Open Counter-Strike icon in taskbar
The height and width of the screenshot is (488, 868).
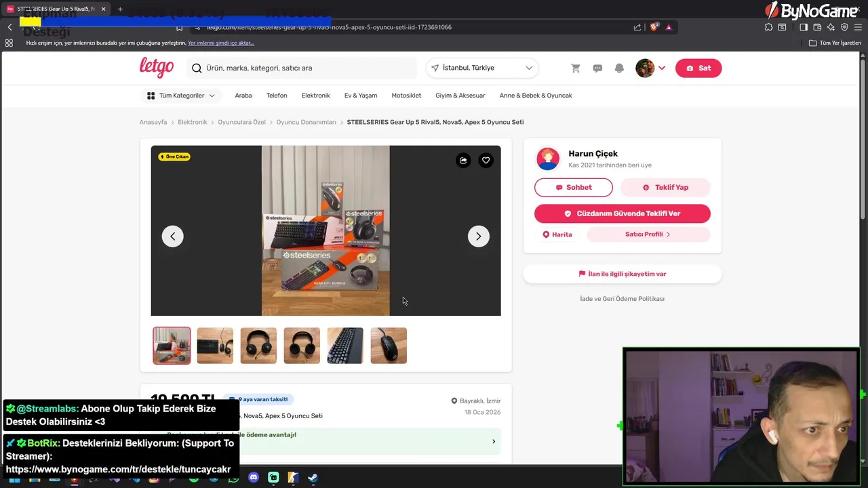point(293,478)
